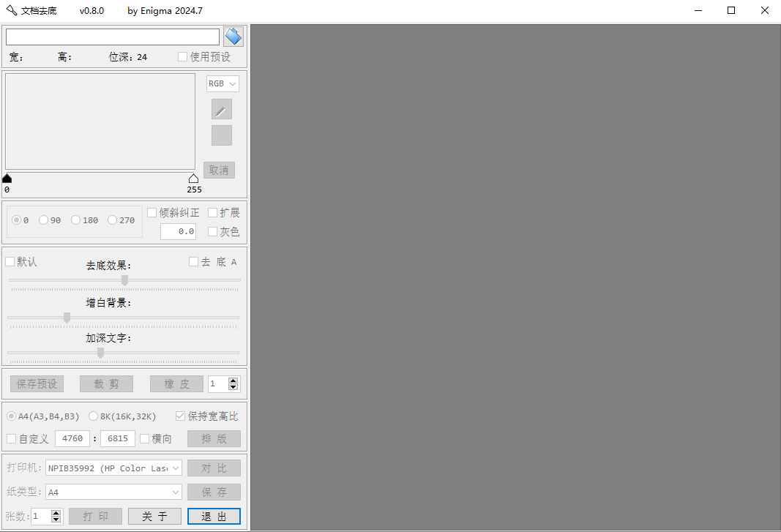Click the 保 存 save button
The image size is (781, 532).
214,492
